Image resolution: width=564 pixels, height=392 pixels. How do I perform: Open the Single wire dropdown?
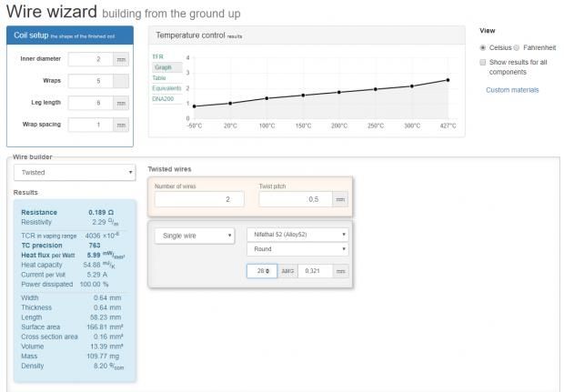click(x=195, y=236)
